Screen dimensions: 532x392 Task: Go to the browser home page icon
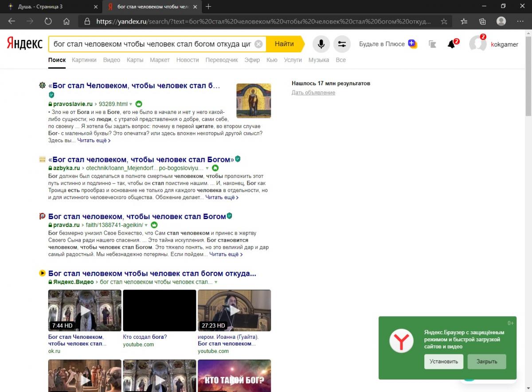click(66, 21)
